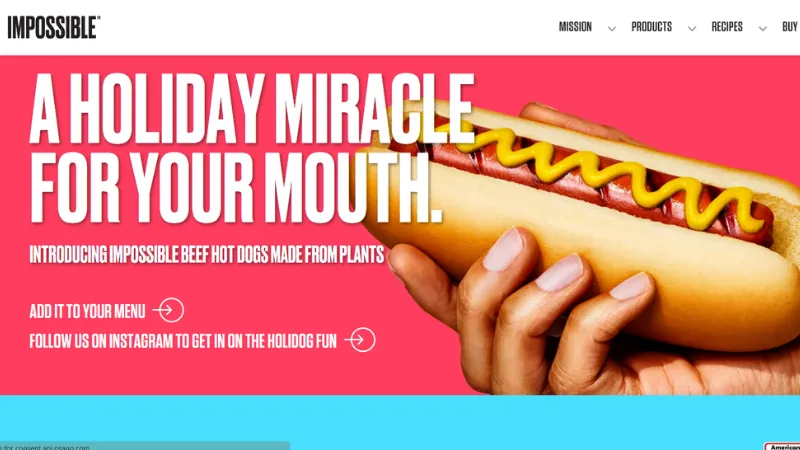Click the Impossible logo in the header

click(x=54, y=27)
